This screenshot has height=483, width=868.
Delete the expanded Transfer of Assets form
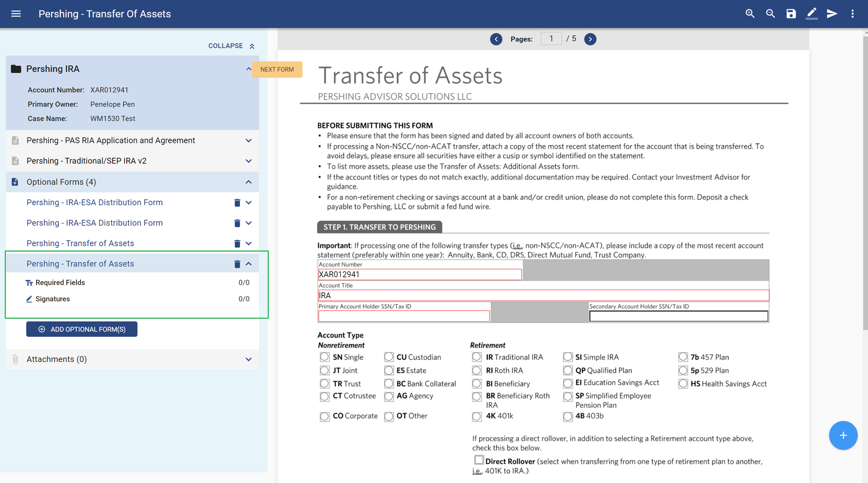pos(237,264)
